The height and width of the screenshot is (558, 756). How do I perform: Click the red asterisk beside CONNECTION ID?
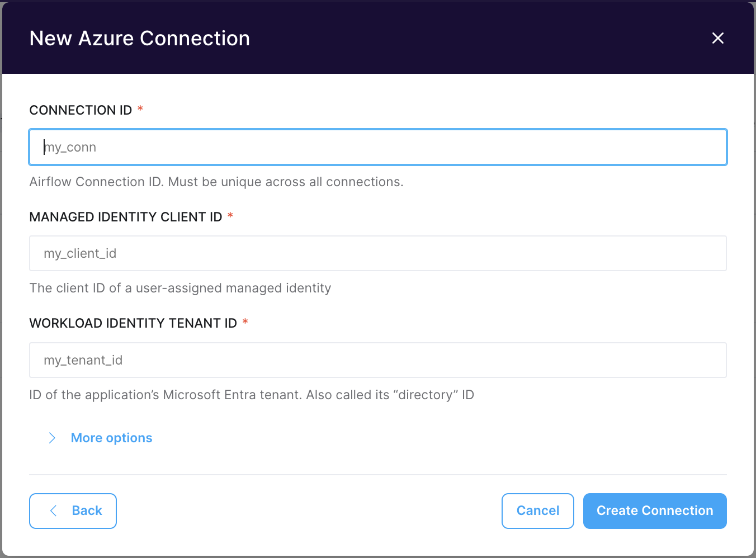[x=140, y=109]
